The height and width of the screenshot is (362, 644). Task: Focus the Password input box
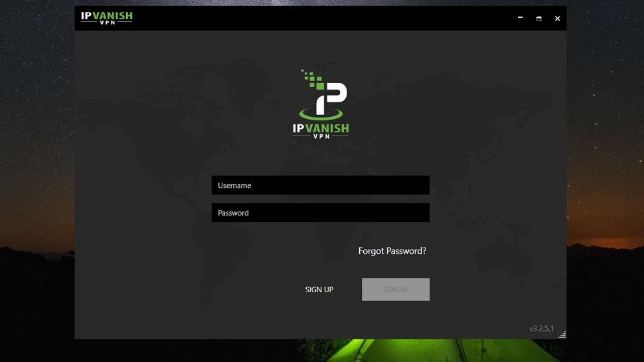(321, 213)
